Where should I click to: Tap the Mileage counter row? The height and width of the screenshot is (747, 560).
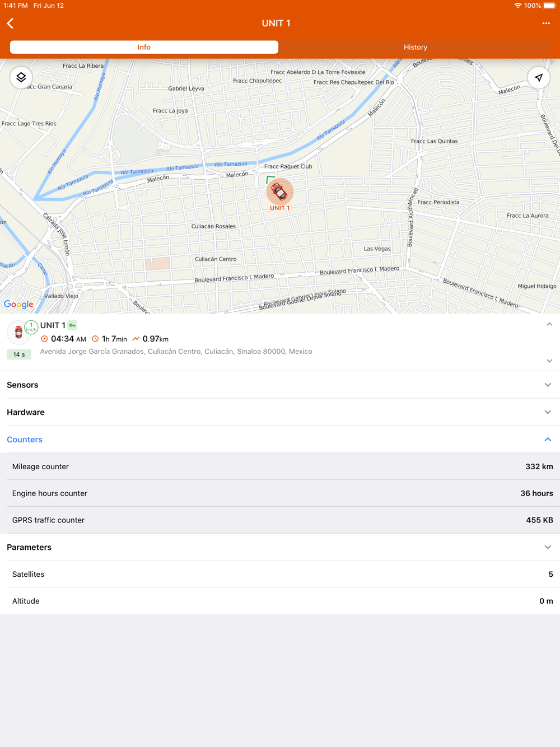point(280,466)
